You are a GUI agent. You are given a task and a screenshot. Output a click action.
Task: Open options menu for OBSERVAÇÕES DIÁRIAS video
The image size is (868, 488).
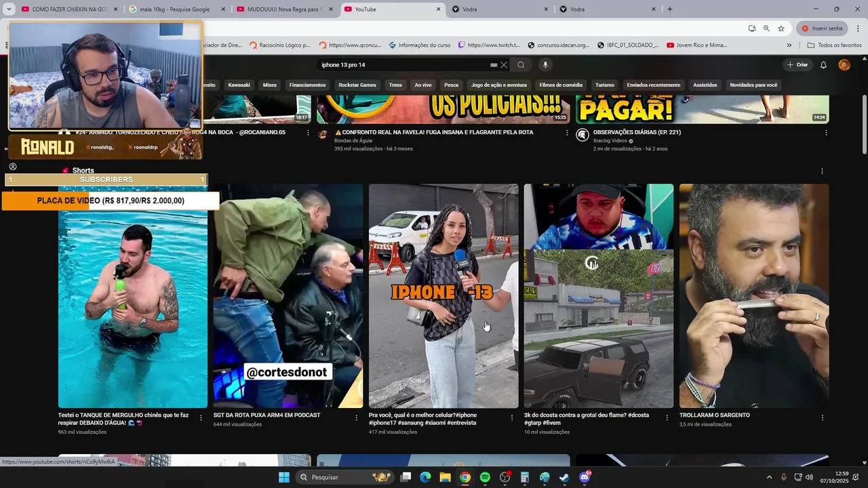pos(826,133)
